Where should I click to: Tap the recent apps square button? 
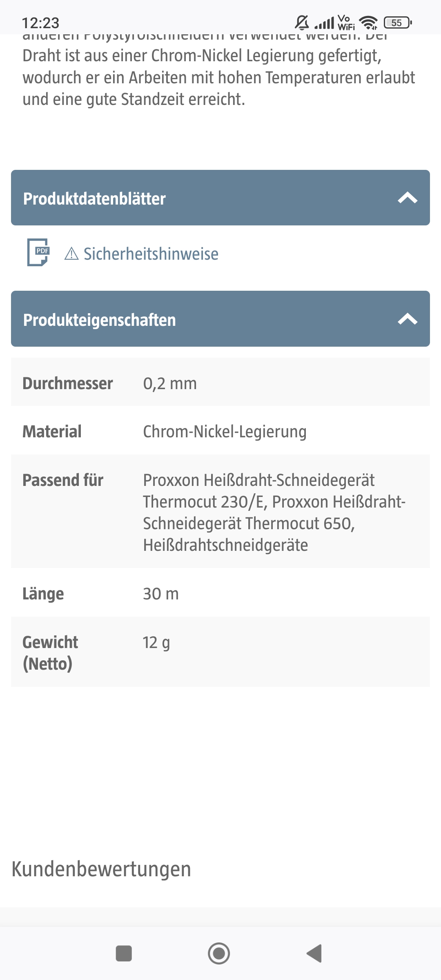124,953
